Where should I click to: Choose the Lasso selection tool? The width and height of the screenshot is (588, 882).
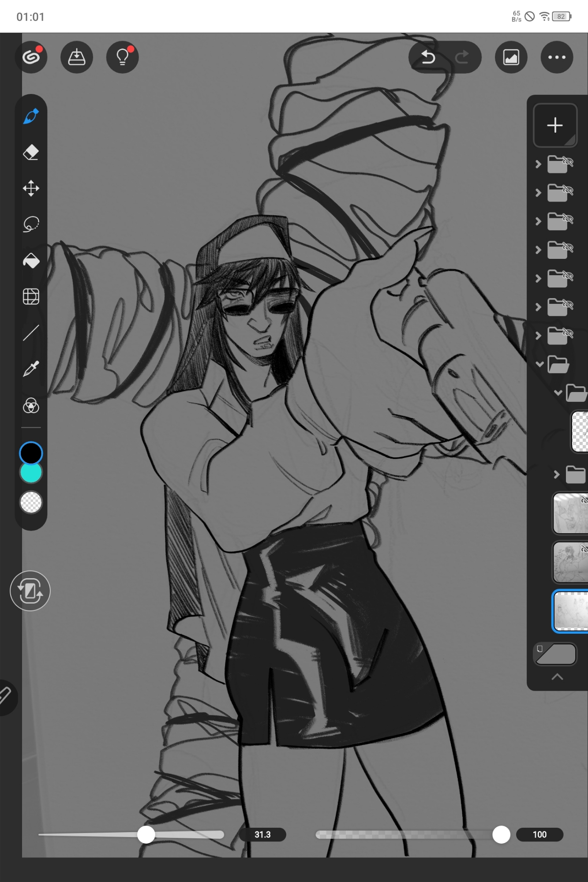[x=31, y=224]
